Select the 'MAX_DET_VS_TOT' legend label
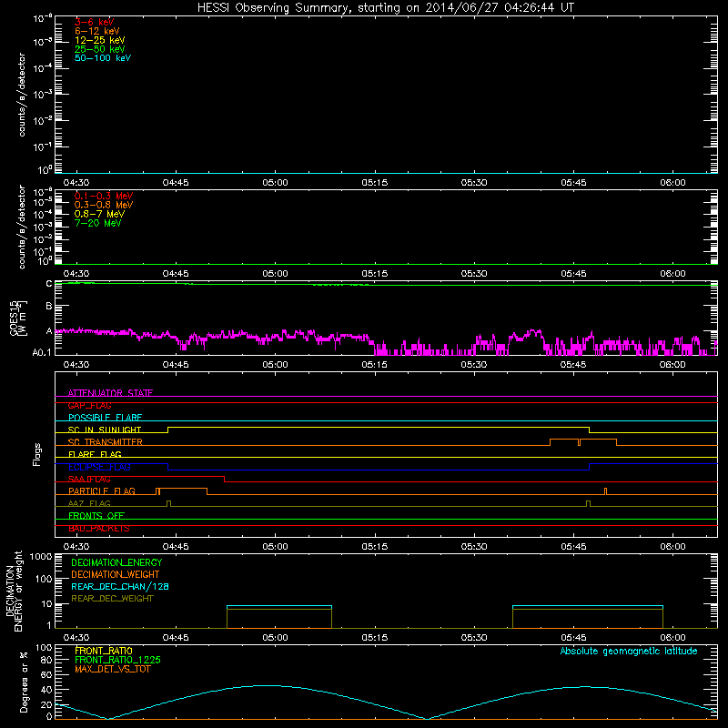Image resolution: width=728 pixels, height=728 pixels. 112,669
